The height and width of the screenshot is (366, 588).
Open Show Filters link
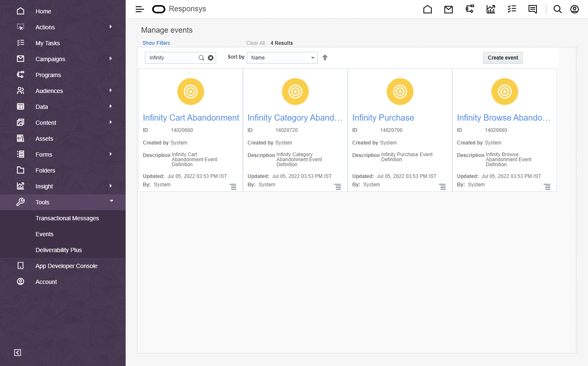156,43
